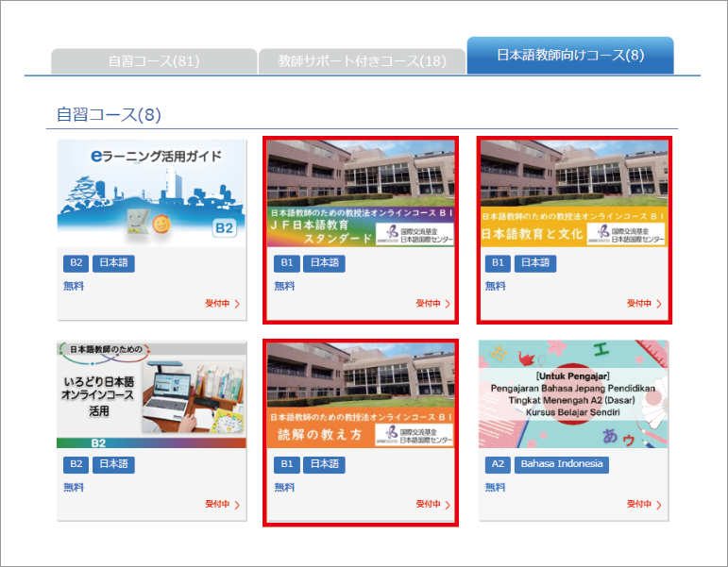Open the いろどり日本語オンラインコース活用 thumbnail
The height and width of the screenshot is (567, 728).
(151, 394)
